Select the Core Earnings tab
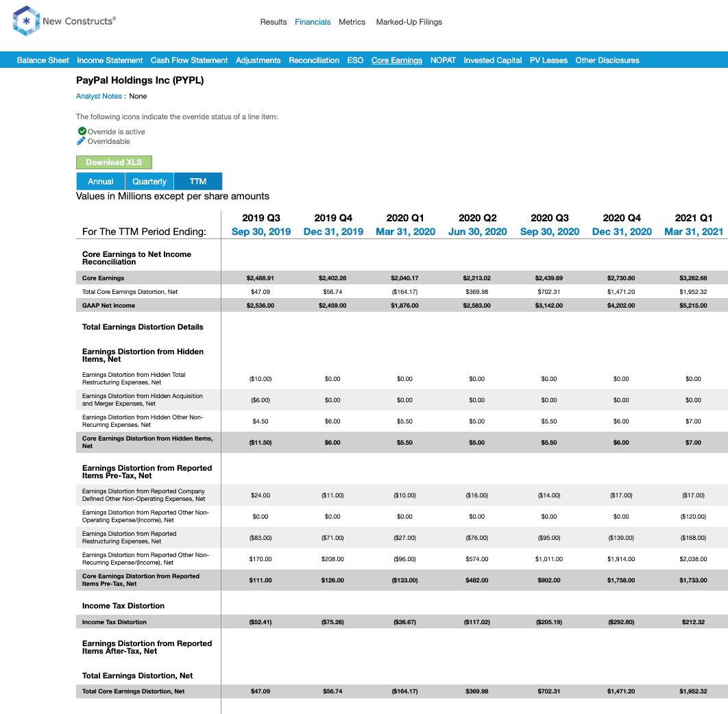Viewport: 728px width, 714px height. tap(396, 60)
